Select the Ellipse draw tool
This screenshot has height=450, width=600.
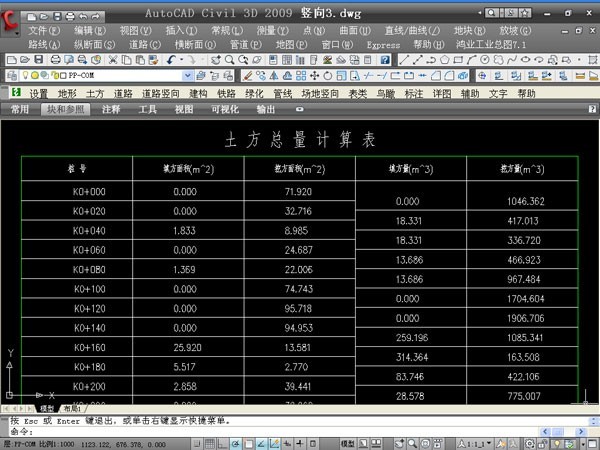(525, 60)
